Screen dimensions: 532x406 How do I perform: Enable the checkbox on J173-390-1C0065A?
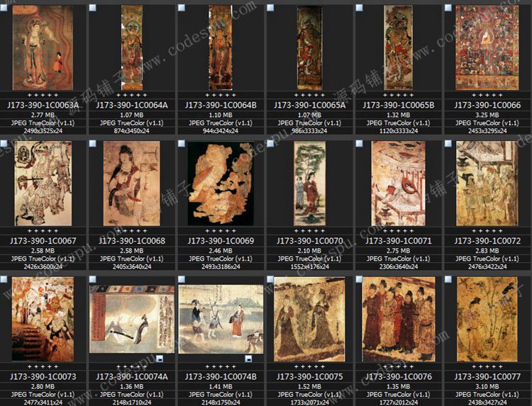pos(270,8)
